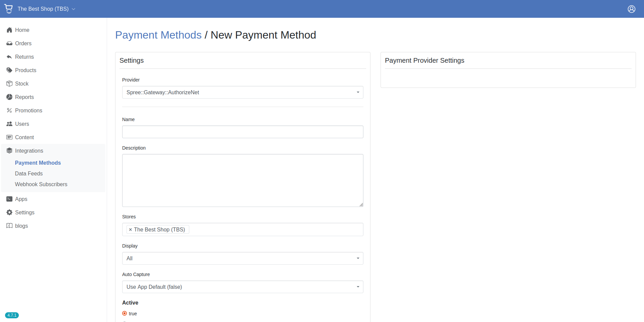The width and height of the screenshot is (644, 322).
Task: Open the Display dropdown
Action: (x=242, y=259)
